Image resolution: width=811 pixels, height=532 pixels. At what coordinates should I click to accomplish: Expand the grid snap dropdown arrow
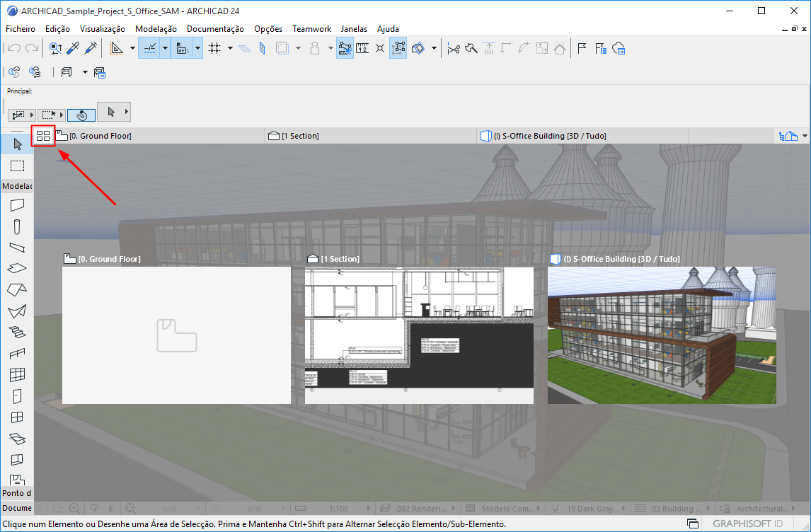[x=230, y=48]
